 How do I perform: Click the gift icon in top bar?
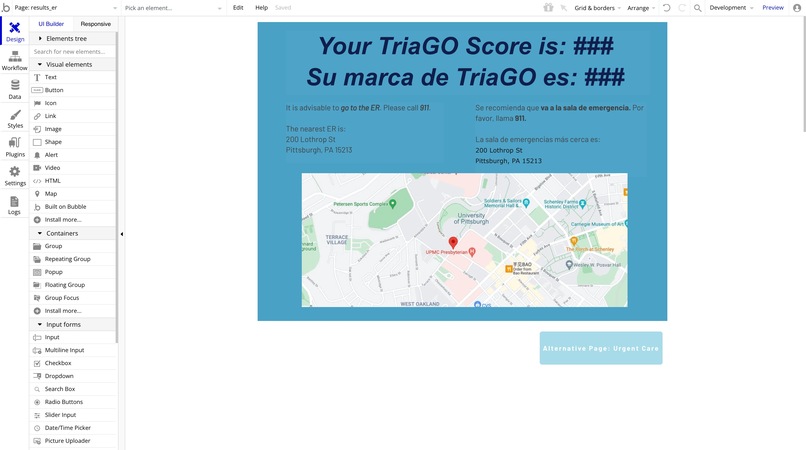tap(548, 8)
